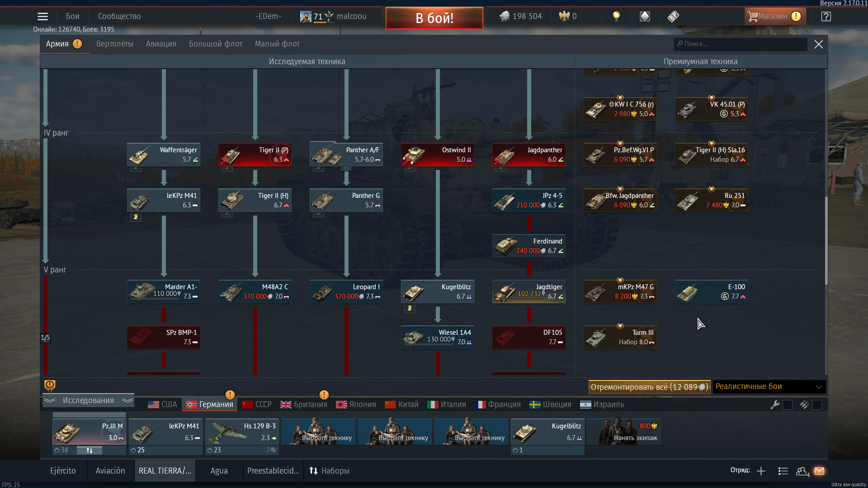Select the VK 45.01 (P) premium
The height and width of the screenshot is (488, 868).
point(712,109)
